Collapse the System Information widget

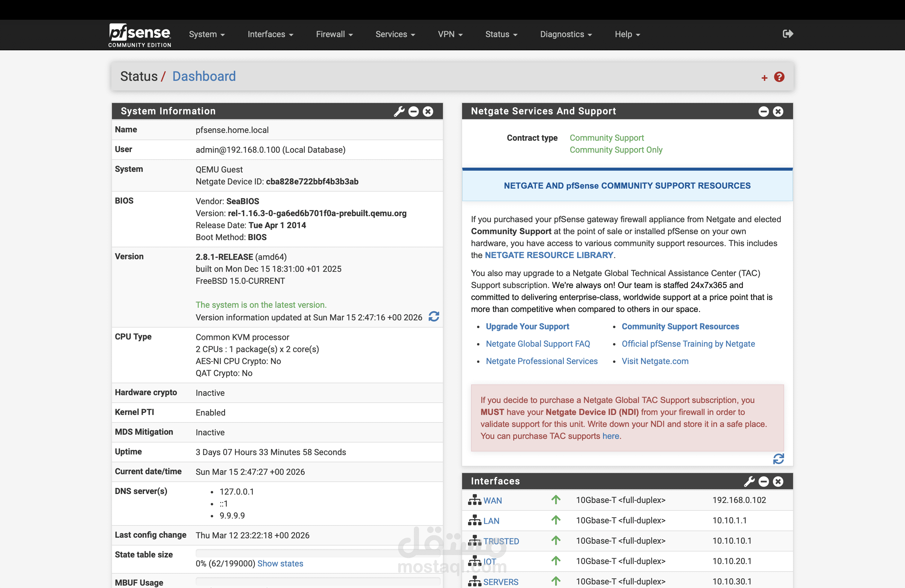(413, 111)
